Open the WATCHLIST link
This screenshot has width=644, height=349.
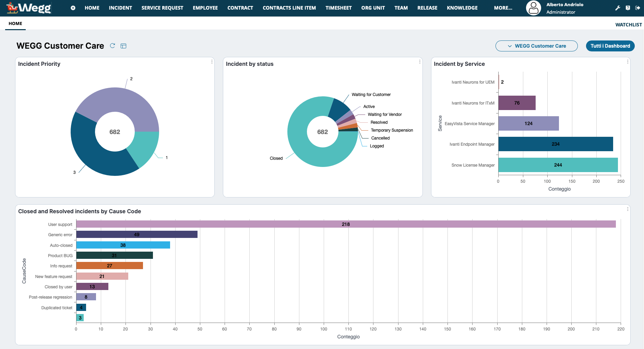[628, 25]
